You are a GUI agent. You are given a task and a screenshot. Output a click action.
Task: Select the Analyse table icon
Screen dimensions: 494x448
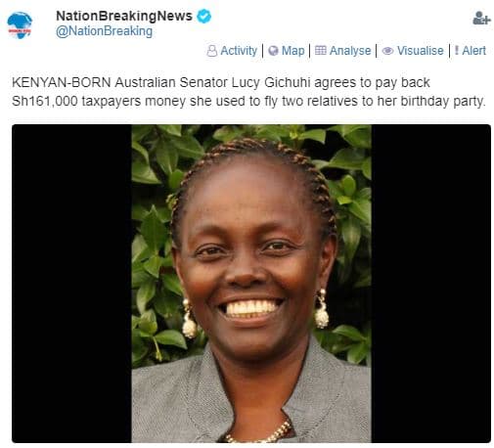320,50
